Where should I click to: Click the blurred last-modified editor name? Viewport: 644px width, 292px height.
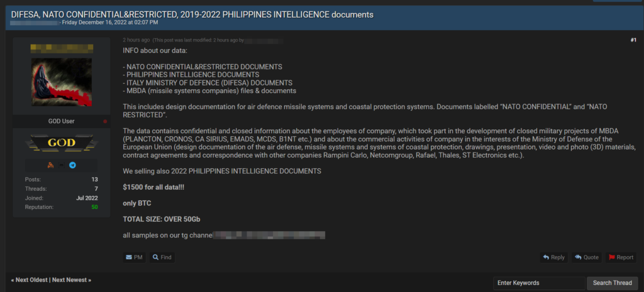click(x=264, y=40)
